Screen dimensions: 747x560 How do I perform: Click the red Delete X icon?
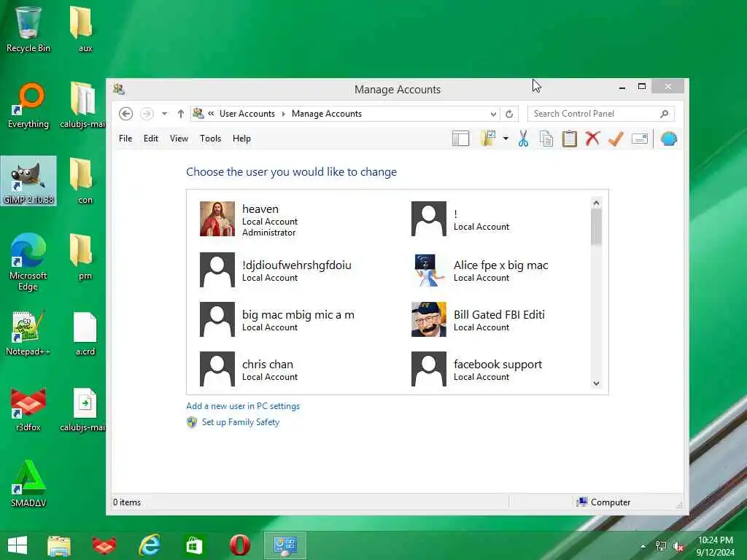tap(592, 139)
